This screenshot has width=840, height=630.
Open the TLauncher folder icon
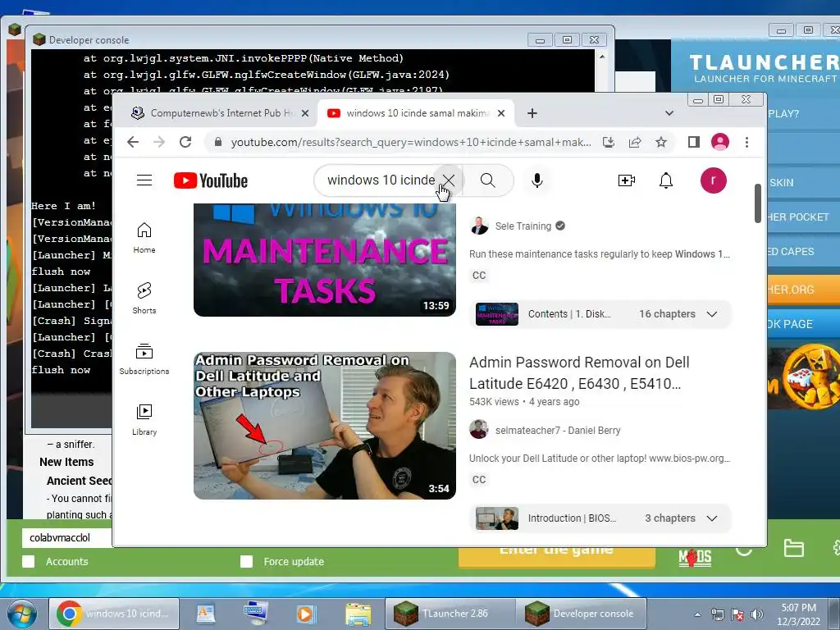tap(793, 548)
